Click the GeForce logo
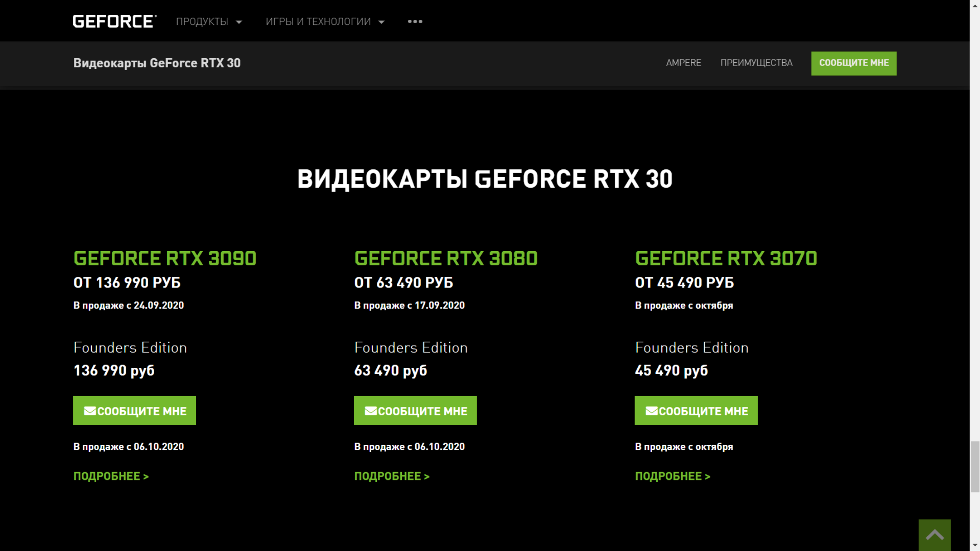The width and height of the screenshot is (980, 551). (x=115, y=21)
